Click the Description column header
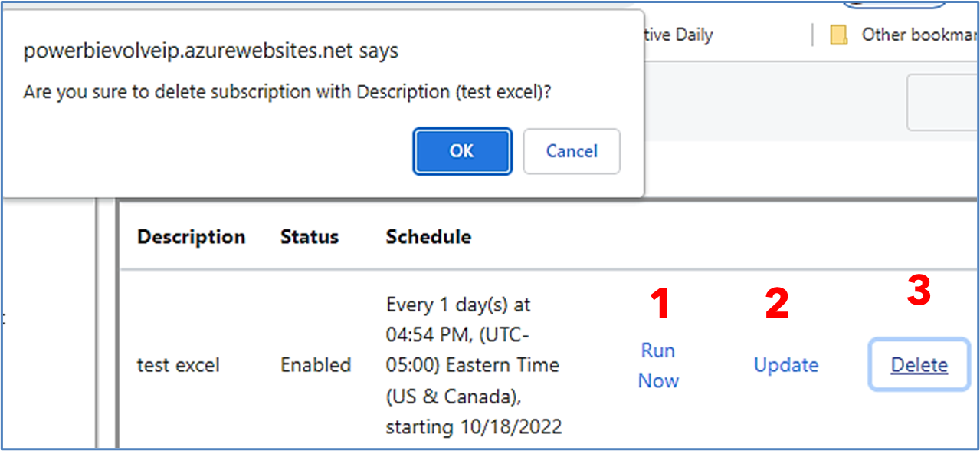Image resolution: width=980 pixels, height=451 pixels. 191,237
